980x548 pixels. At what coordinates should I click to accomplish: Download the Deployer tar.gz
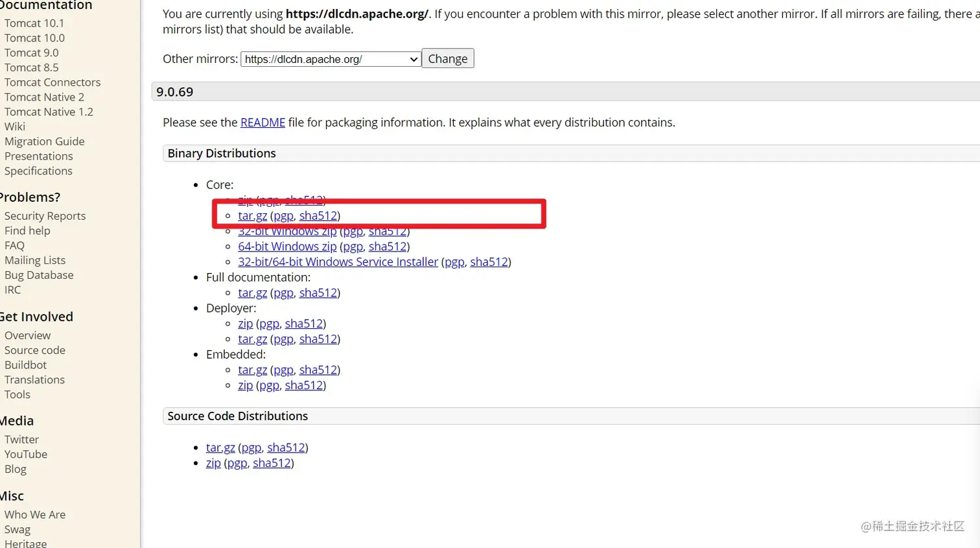(252, 339)
